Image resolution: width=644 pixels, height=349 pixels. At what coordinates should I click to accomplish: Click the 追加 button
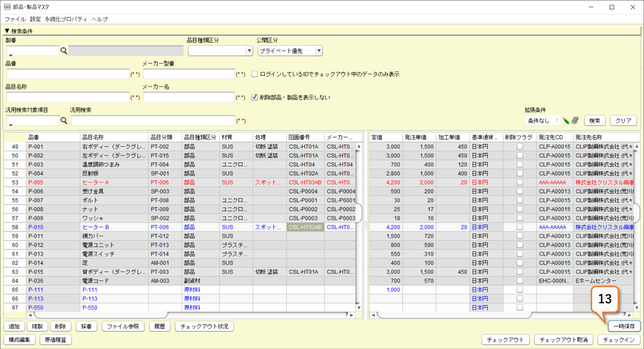click(x=14, y=326)
